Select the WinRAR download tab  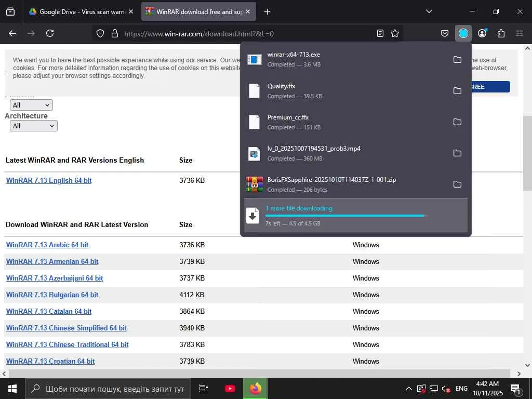pos(198,12)
